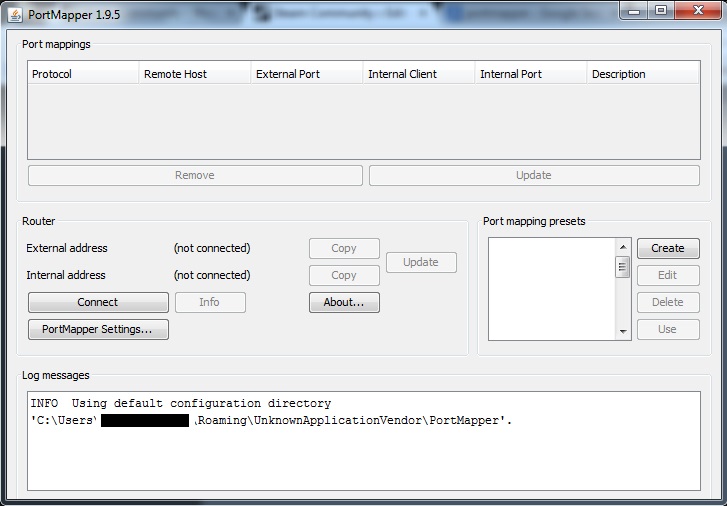This screenshot has height=506, width=727.
Task: Close the PortMapper window
Action: click(x=698, y=10)
